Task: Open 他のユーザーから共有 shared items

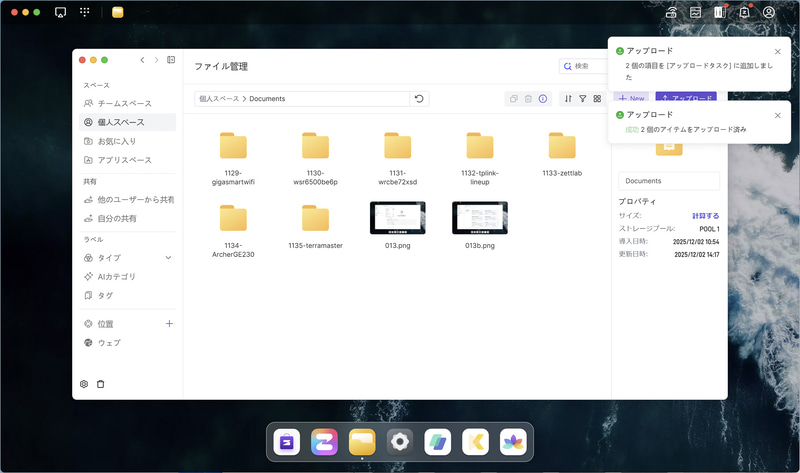Action: coord(128,200)
